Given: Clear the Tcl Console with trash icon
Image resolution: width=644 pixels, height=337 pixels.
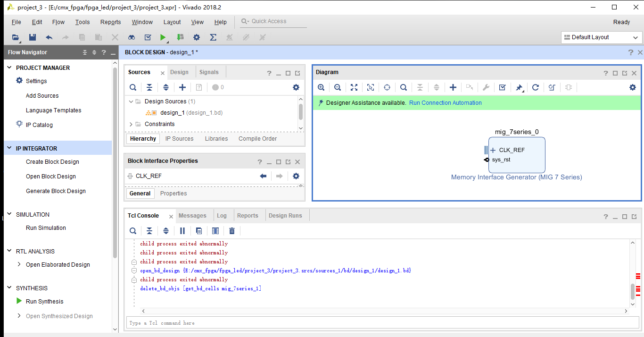Looking at the screenshot, I should tap(232, 231).
